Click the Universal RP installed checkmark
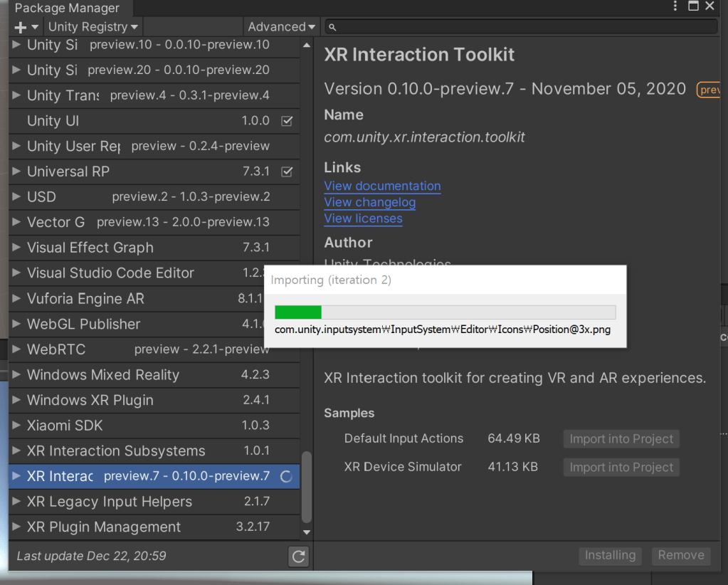728x585 pixels. pyautogui.click(x=287, y=172)
